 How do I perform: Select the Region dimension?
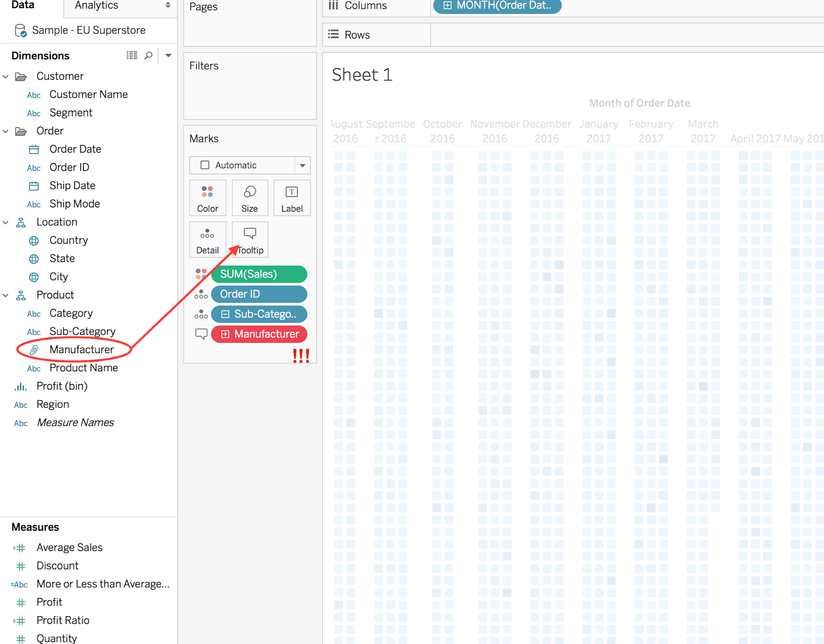53,405
